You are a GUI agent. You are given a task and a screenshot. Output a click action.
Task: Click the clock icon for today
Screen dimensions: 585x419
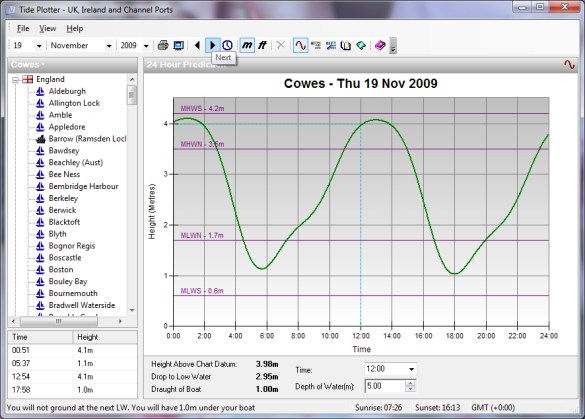227,46
